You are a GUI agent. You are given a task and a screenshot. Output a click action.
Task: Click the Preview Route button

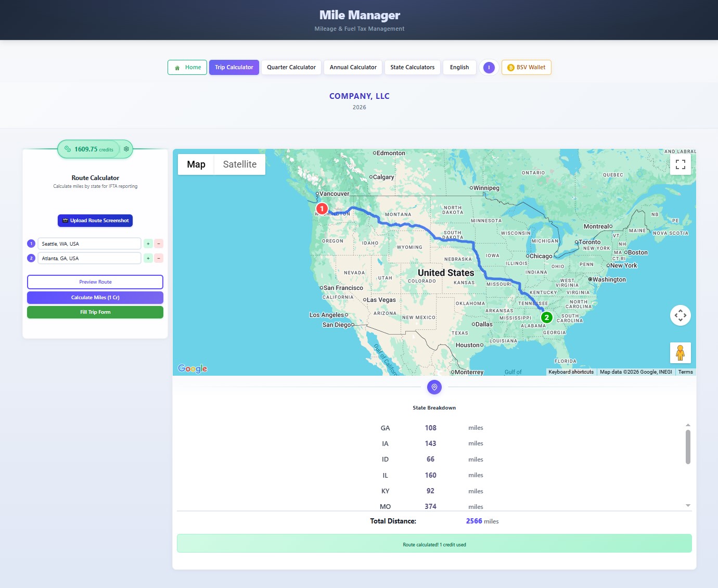[95, 282]
